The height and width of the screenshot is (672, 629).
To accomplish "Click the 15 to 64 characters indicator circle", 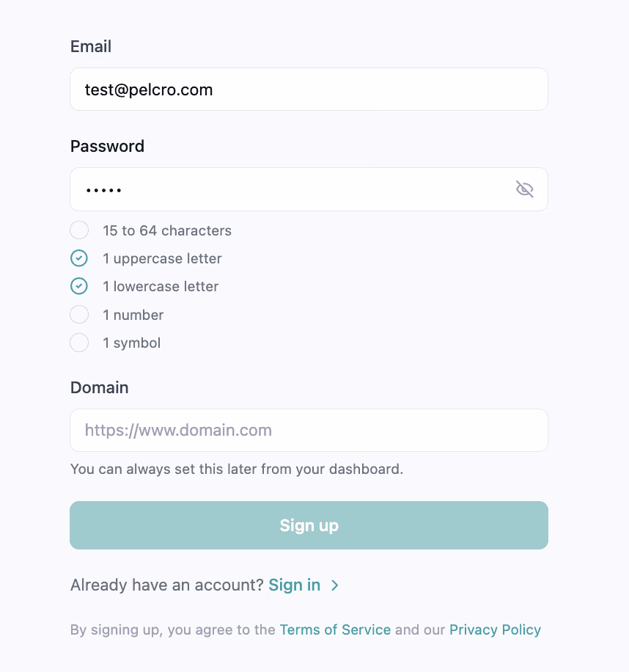I will pos(79,230).
